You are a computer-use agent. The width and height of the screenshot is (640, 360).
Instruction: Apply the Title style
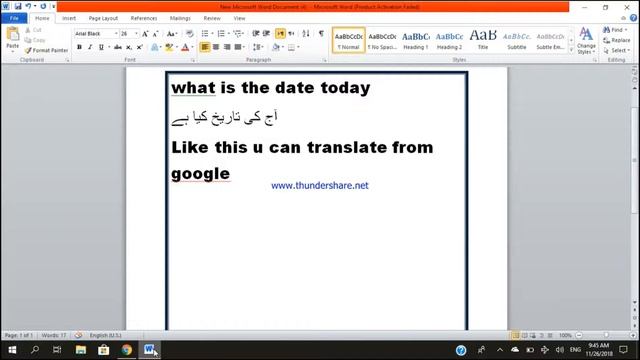click(x=483, y=40)
